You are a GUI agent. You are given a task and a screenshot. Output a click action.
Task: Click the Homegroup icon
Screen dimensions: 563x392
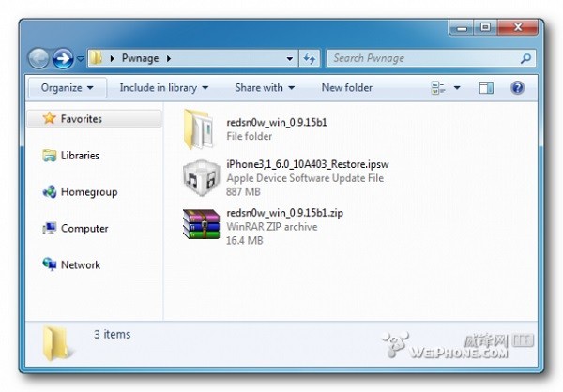coord(50,192)
